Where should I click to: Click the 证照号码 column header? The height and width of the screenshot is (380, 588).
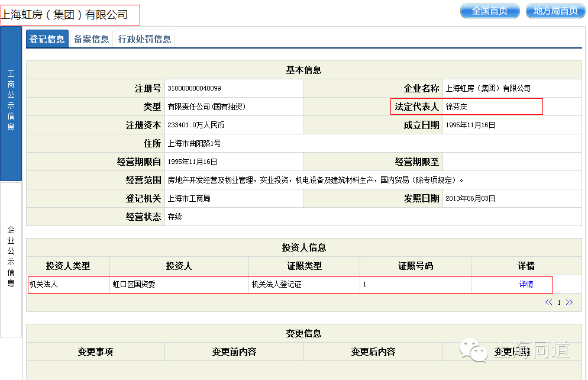point(415,266)
